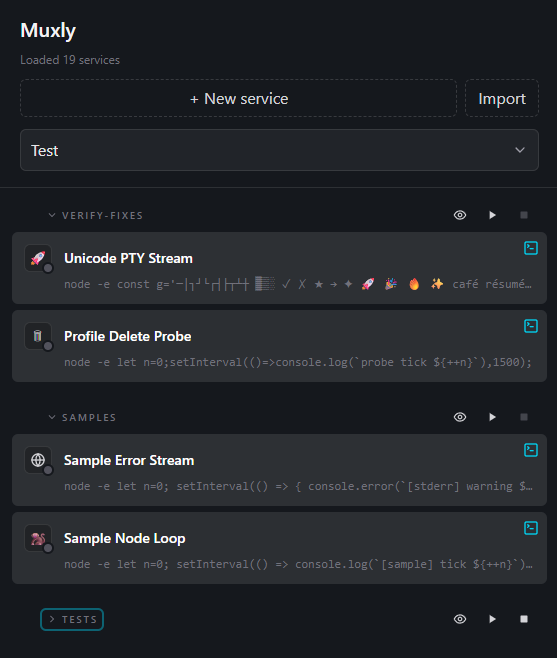Click the trash can icon of Profile Delete Probe
This screenshot has height=658, width=557.
point(38,336)
